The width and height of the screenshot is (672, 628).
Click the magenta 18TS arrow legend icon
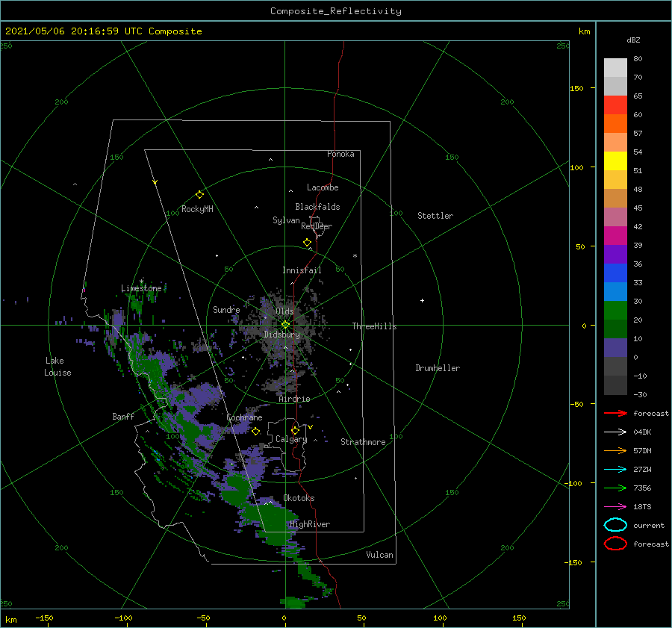[x=615, y=507]
